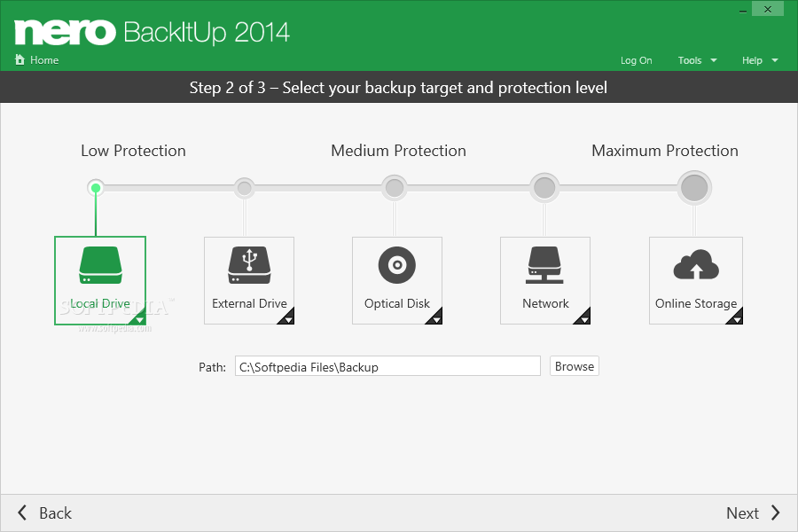The height and width of the screenshot is (532, 798).
Task: Expand the Local Drive corner dropdown triangle
Action: tap(139, 318)
